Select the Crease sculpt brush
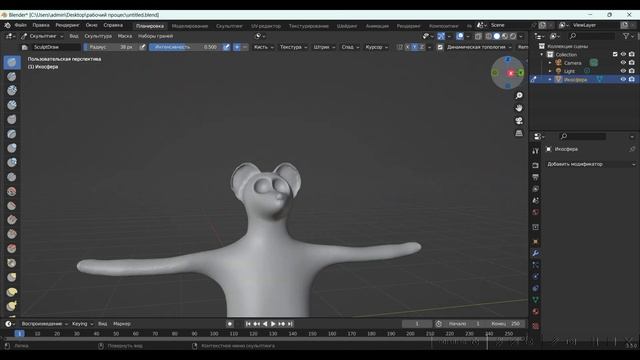The image size is (640, 360). pyautogui.click(x=12, y=177)
